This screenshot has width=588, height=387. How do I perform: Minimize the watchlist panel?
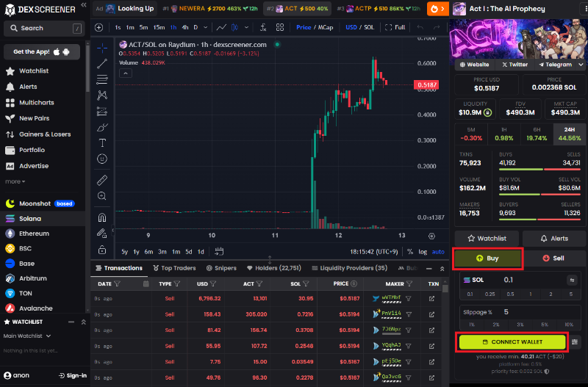click(71, 322)
